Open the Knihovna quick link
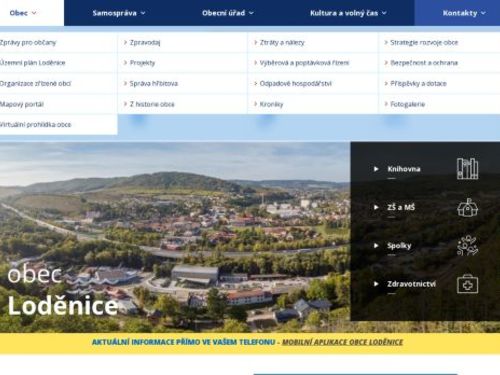The height and width of the screenshot is (375, 500). (404, 169)
